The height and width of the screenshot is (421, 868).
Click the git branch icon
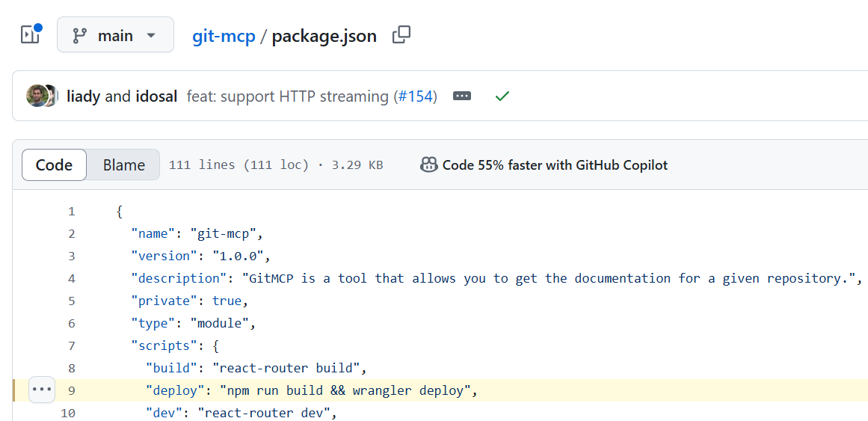(80, 35)
